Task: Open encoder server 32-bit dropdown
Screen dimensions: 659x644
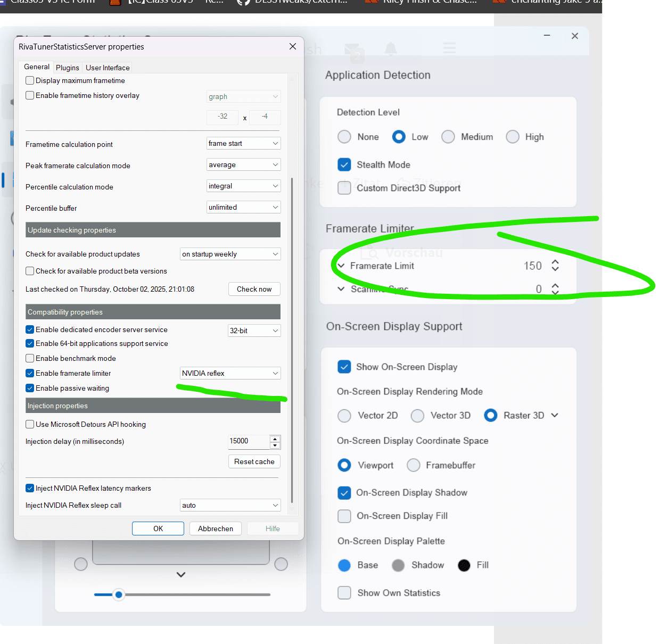Action: pos(254,331)
